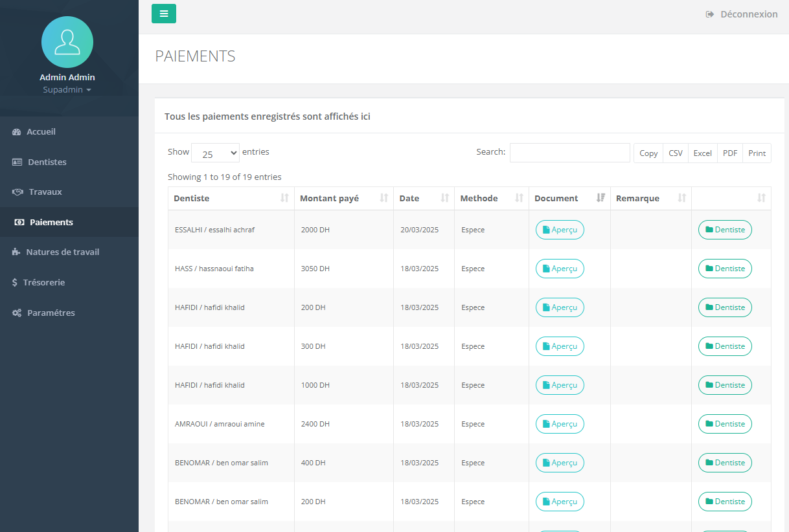
Task: Click the Search input field
Action: coord(569,153)
